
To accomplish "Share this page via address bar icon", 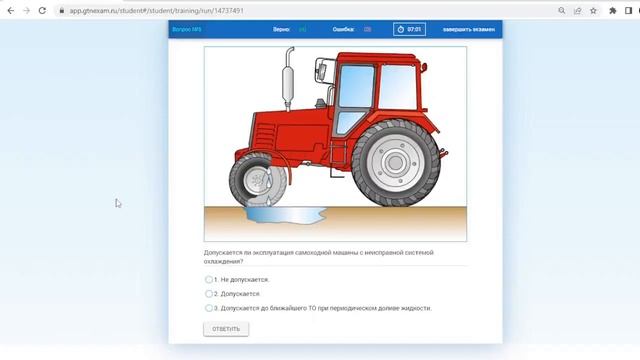I will click(x=578, y=11).
